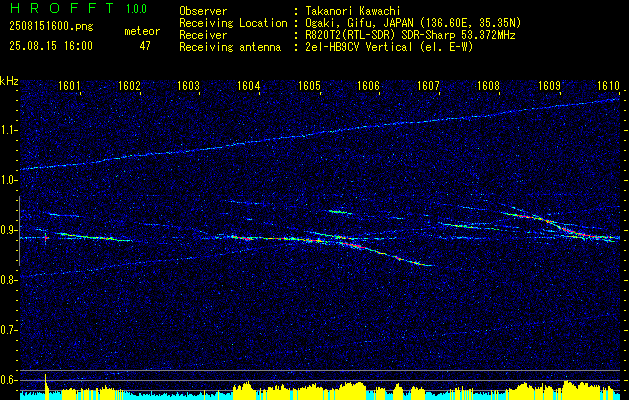Viewport: 629px width, 400px height.
Task: Click the 1.0 kHz axis label
Action: (8, 181)
